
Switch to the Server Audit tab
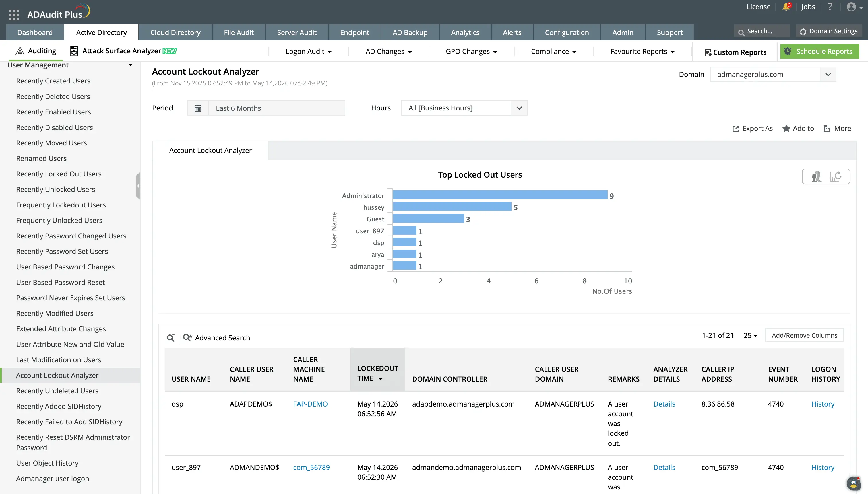[297, 33]
